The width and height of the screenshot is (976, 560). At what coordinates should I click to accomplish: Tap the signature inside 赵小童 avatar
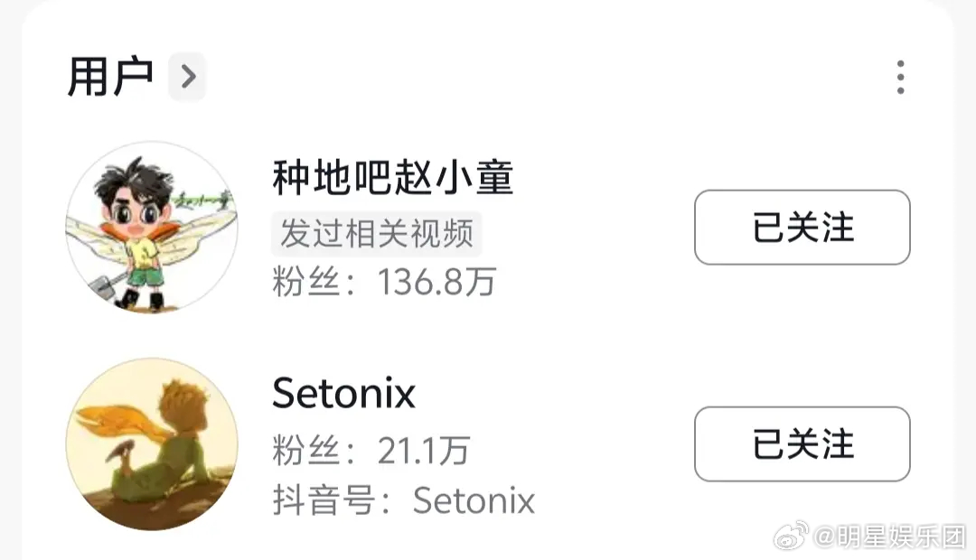coord(201,200)
